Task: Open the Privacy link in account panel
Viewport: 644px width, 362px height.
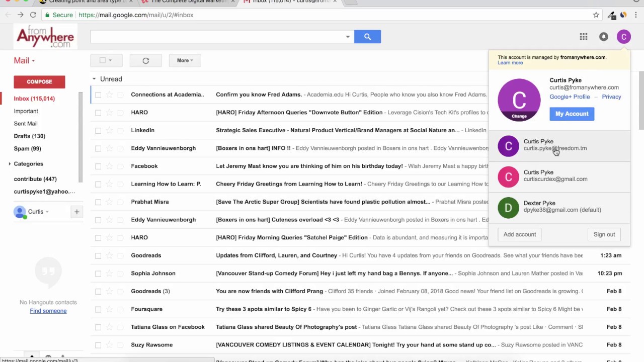Action: tap(611, 97)
